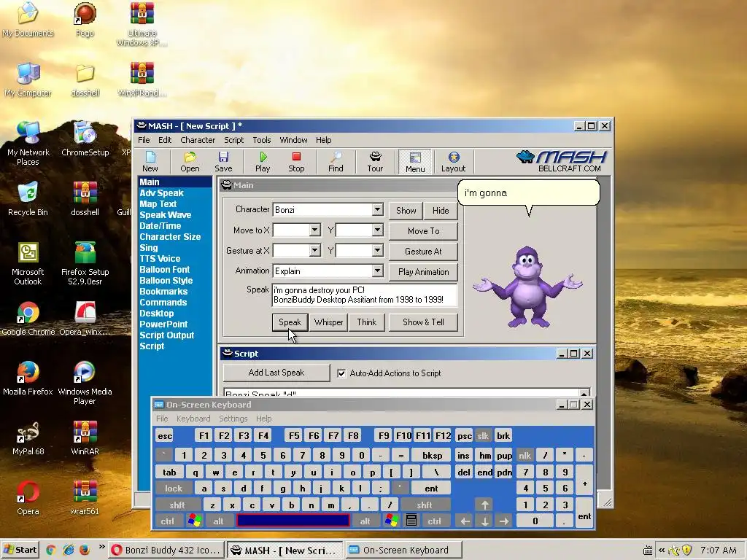Select Mozilla Firefox desktop shortcut
The height and width of the screenshot is (560, 747).
tap(28, 378)
